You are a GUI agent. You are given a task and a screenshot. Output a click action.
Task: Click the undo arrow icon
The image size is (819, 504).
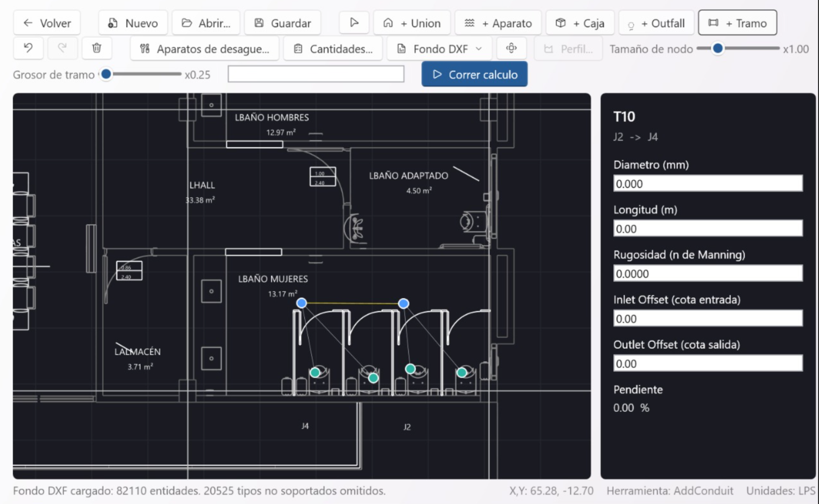coord(28,48)
